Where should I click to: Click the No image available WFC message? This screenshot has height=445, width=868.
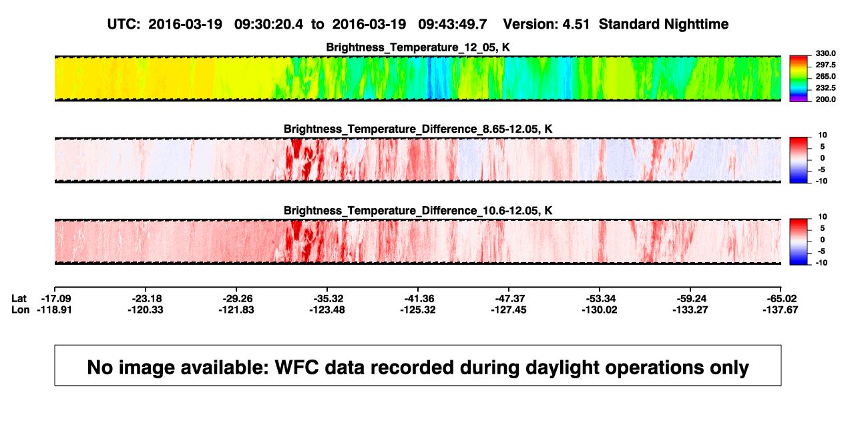click(x=418, y=366)
